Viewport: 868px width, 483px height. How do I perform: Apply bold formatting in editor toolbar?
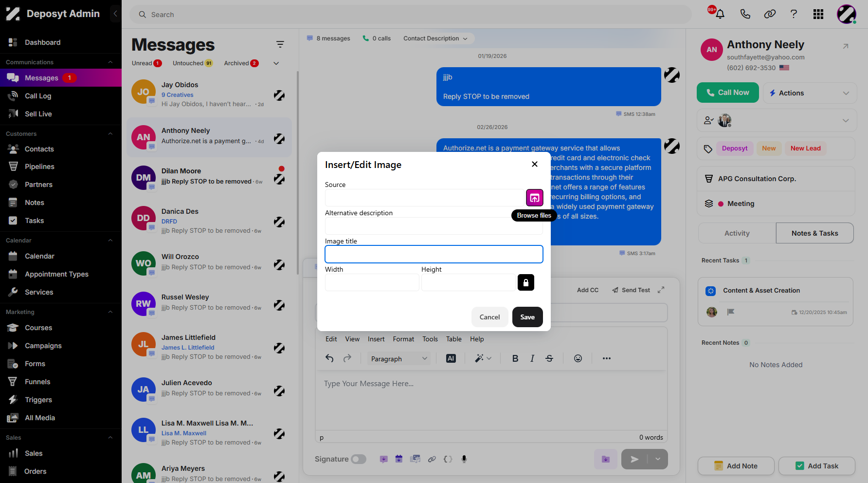[515, 358]
